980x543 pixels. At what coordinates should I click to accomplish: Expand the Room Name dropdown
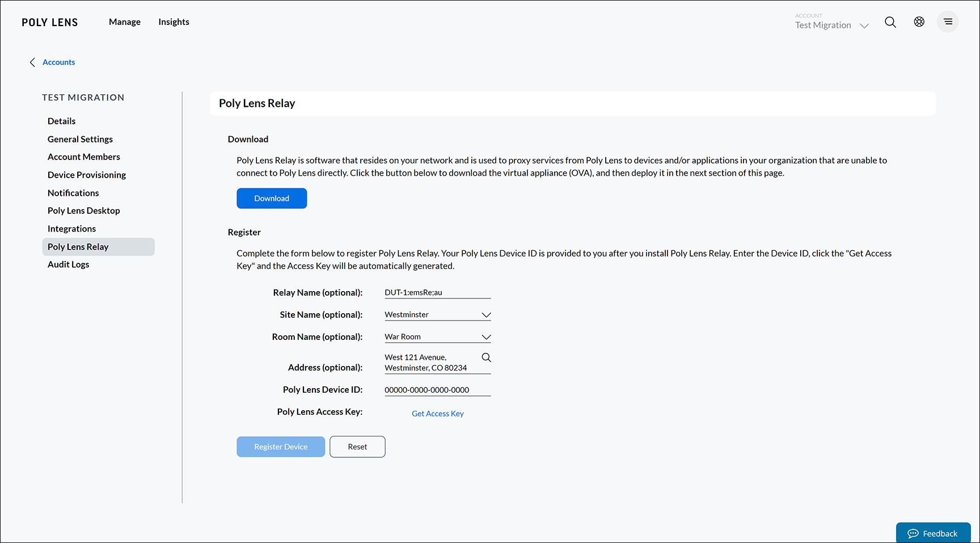(x=486, y=337)
